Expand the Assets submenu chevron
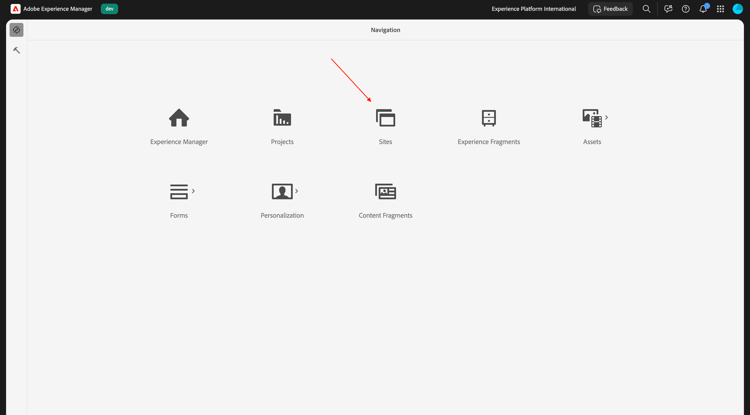 (x=607, y=117)
